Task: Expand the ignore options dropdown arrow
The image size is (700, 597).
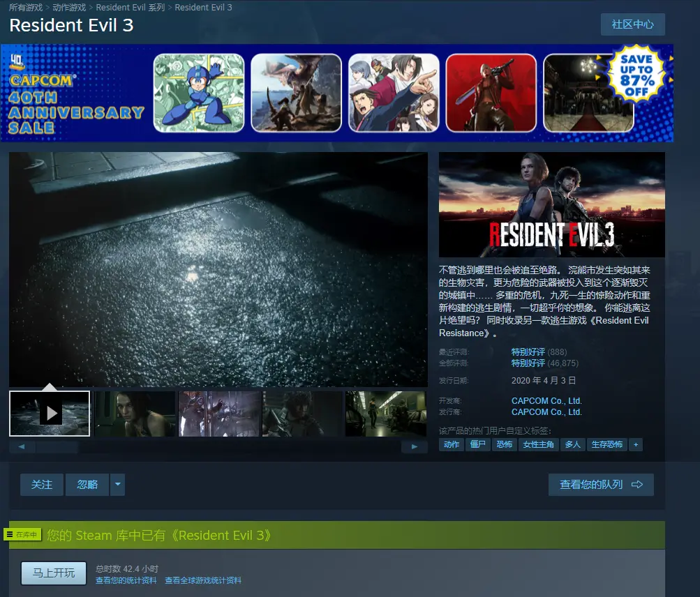Action: (118, 485)
